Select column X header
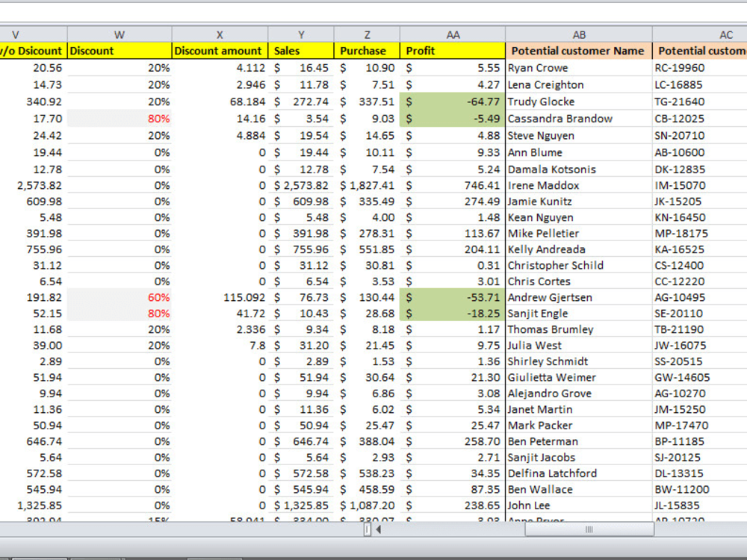The image size is (747, 560). click(220, 35)
